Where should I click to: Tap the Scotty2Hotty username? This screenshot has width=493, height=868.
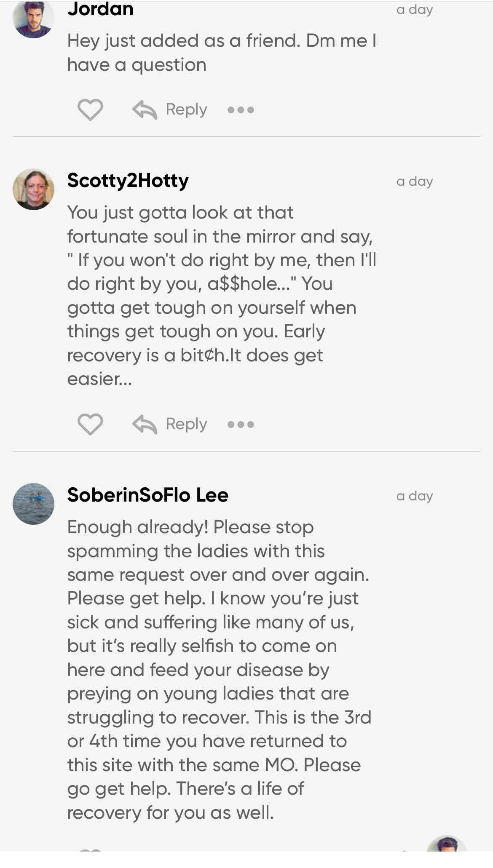(x=128, y=181)
